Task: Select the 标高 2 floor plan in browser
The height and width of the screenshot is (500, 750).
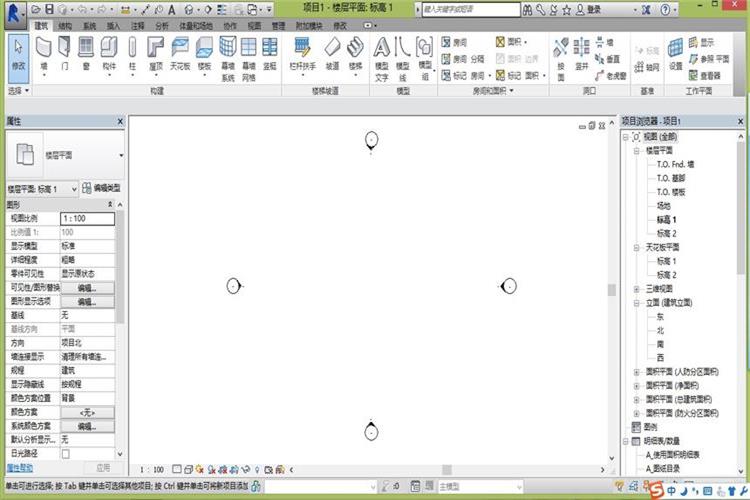Action: pyautogui.click(x=666, y=233)
